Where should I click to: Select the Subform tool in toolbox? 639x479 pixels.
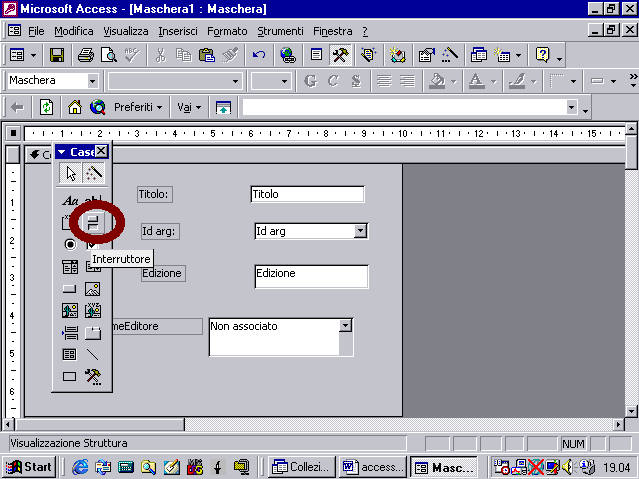click(x=70, y=355)
